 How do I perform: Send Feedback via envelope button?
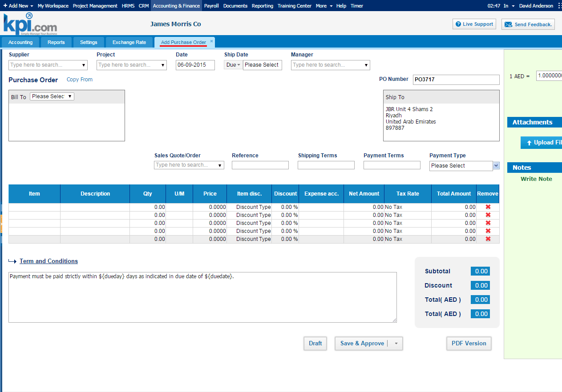(528, 24)
